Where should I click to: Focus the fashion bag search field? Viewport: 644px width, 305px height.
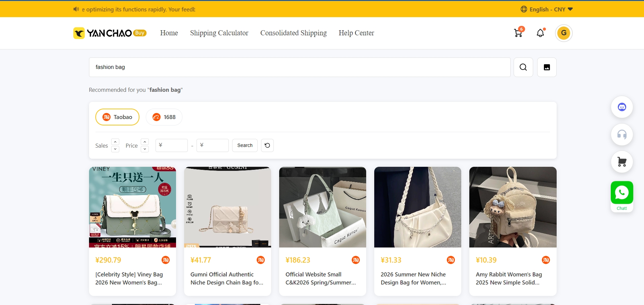tap(300, 67)
